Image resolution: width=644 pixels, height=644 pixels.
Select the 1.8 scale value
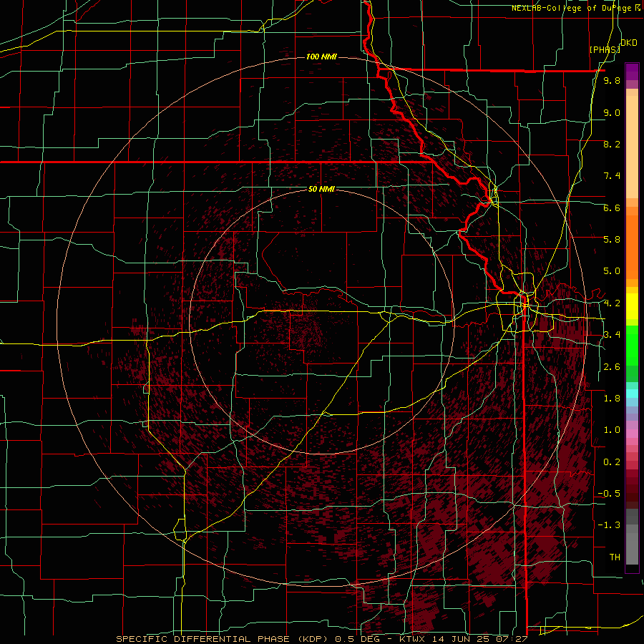point(612,399)
